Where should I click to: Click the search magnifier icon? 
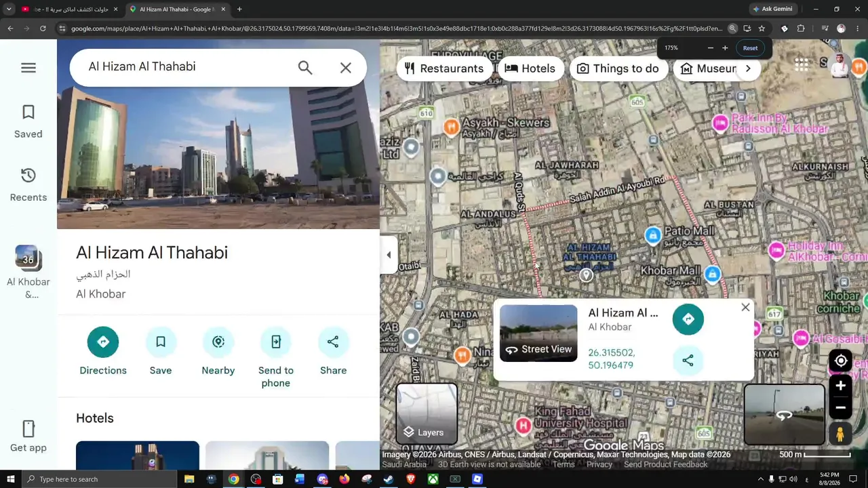pyautogui.click(x=305, y=68)
